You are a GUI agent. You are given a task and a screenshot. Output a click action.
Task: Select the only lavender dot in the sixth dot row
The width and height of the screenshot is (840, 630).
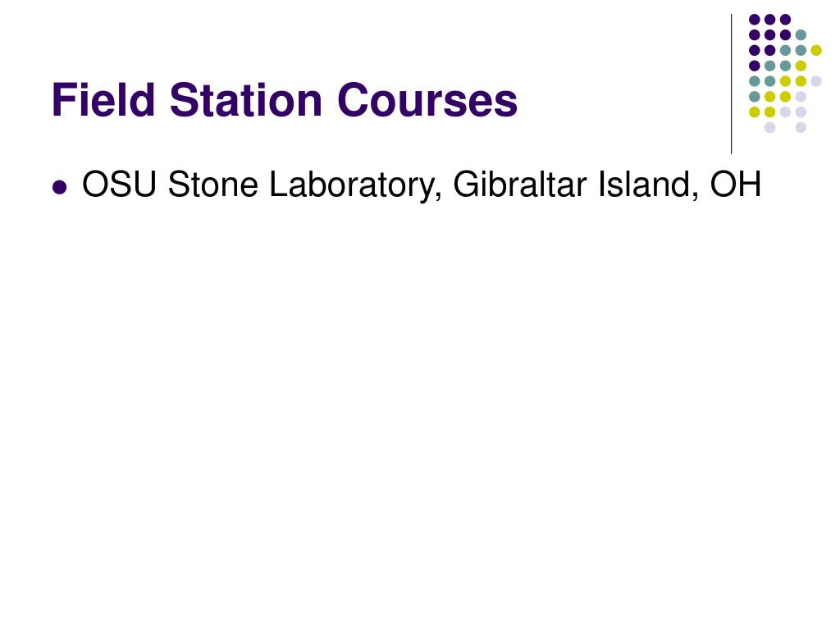point(801,97)
